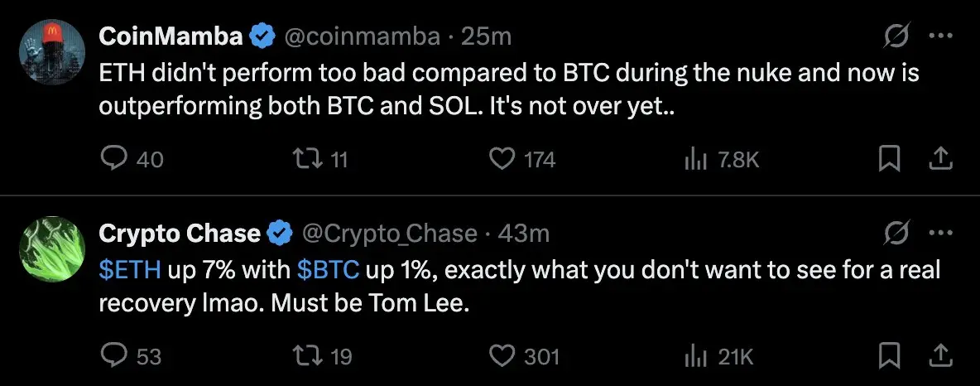Open more options for CoinMamba's tweet
Image resolution: width=980 pixels, height=386 pixels.
pyautogui.click(x=941, y=36)
